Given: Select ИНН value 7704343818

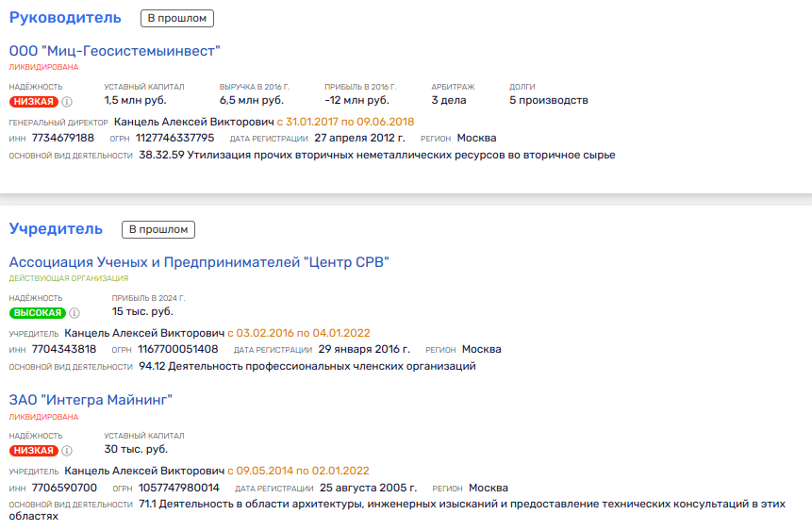Looking at the screenshot, I should pos(64,349).
